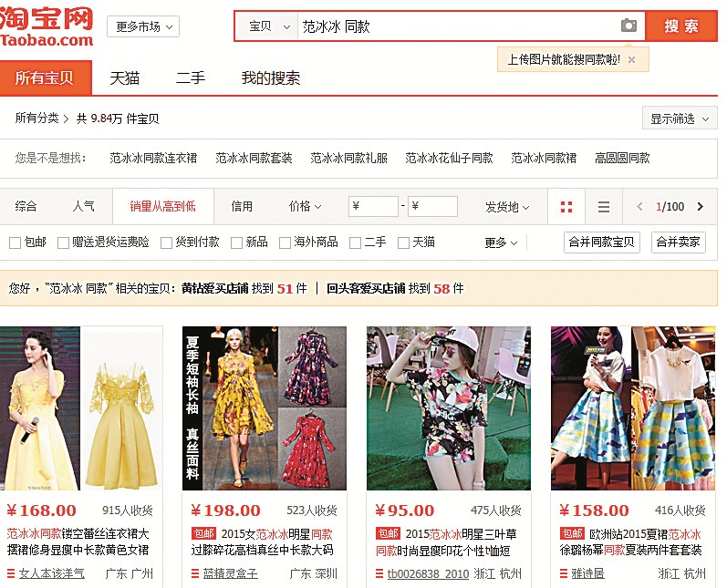Open the 我的搜索 tab

271,77
